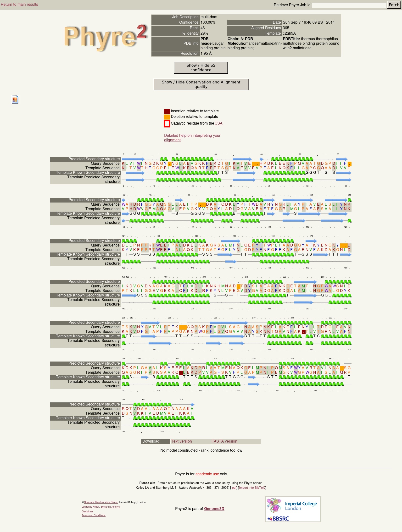Download the FASTA version of alignment
Image resolution: width=402 pixels, height=532 pixels.
pyautogui.click(x=224, y=441)
